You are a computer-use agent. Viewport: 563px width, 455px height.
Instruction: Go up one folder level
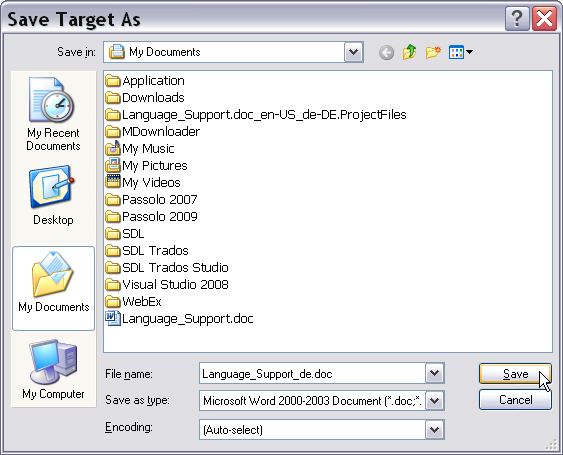410,52
